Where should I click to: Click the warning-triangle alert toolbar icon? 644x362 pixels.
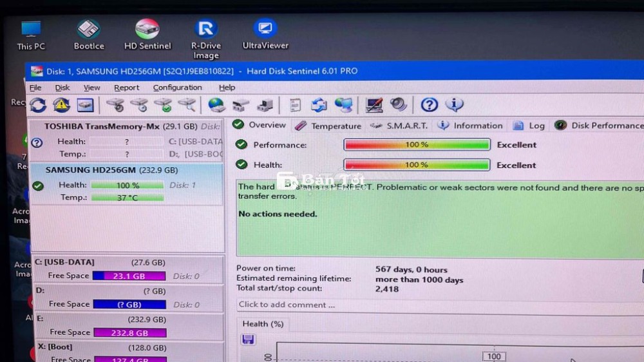coord(61,105)
